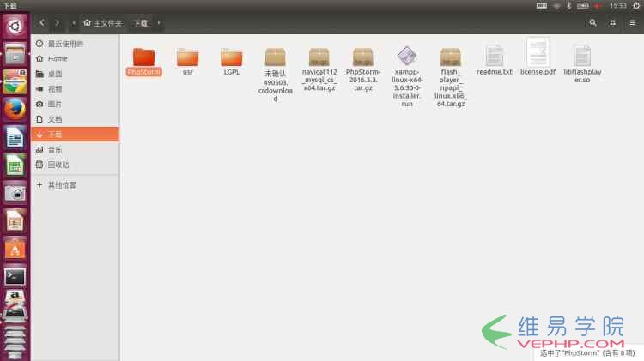Viewport: 644px width, 361px height.
Task: Switch to grid view
Action: [x=613, y=23]
